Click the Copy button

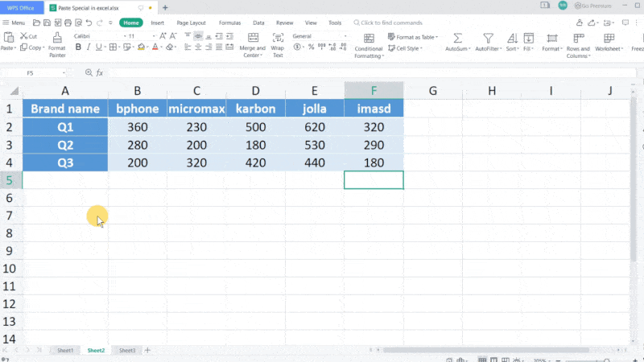click(x=32, y=47)
